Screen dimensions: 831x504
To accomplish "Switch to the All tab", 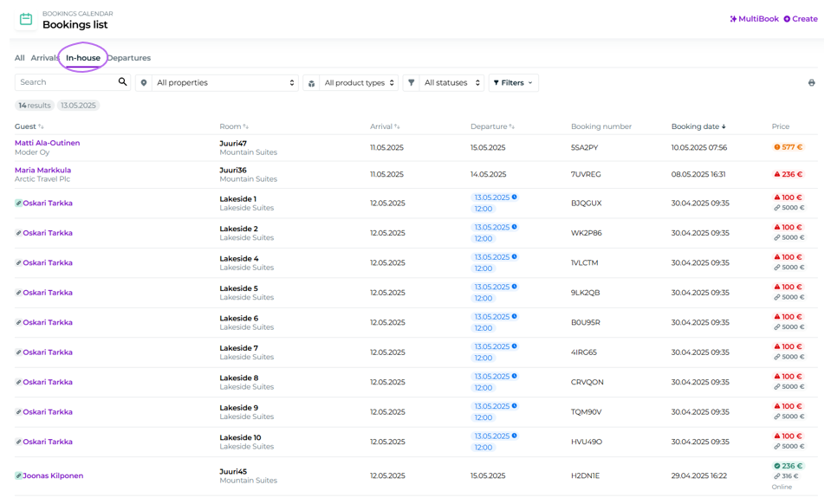I will pyautogui.click(x=20, y=58).
